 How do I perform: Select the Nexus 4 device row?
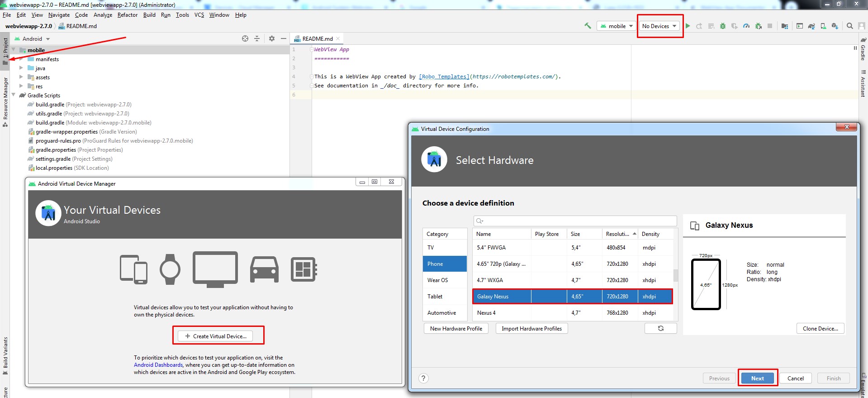tap(573, 312)
